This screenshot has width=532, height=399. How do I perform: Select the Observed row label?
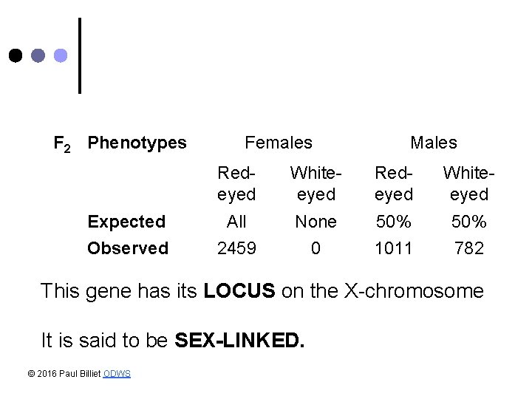tap(128, 248)
